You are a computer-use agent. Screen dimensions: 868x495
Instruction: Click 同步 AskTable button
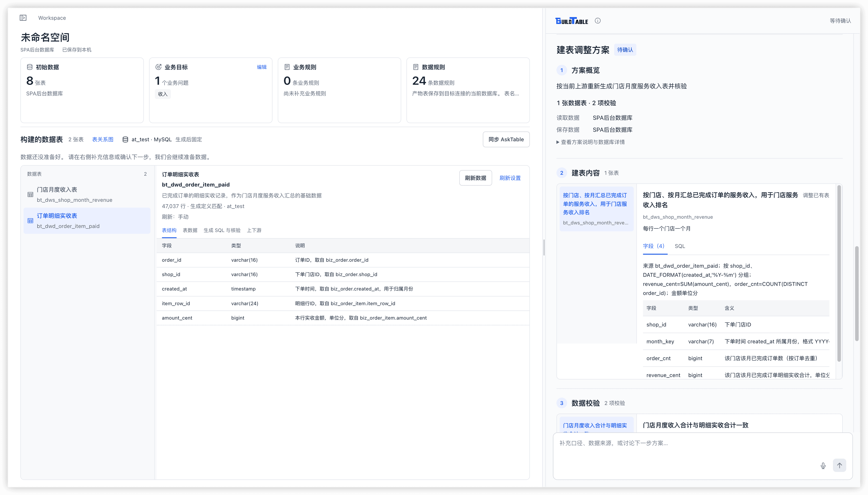tap(506, 139)
